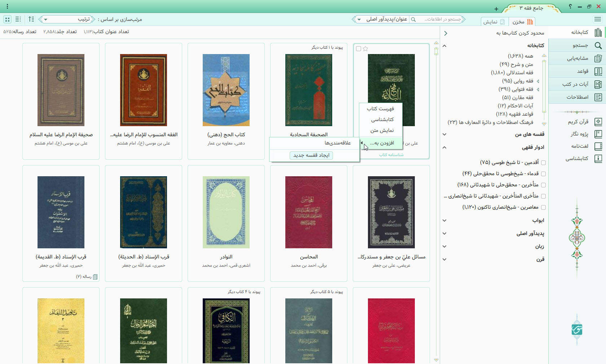Viewport: 606px width, 364px height.
Task: Expand the فقه روایی tree node
Action: [538, 81]
